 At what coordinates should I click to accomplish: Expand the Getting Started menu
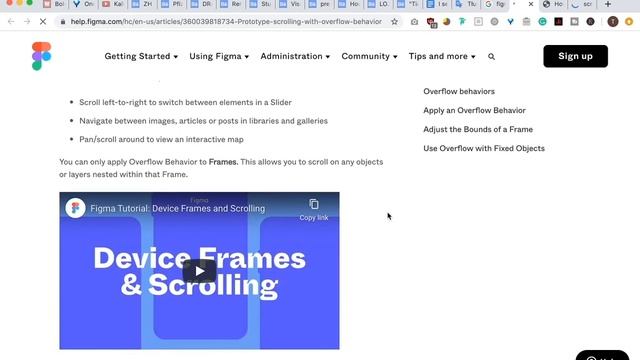point(141,56)
